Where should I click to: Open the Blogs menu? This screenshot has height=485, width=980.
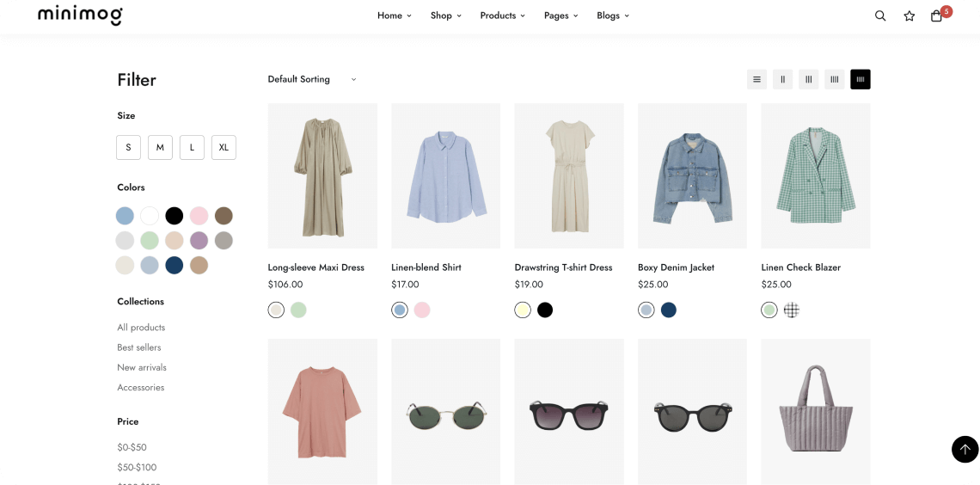(x=613, y=15)
